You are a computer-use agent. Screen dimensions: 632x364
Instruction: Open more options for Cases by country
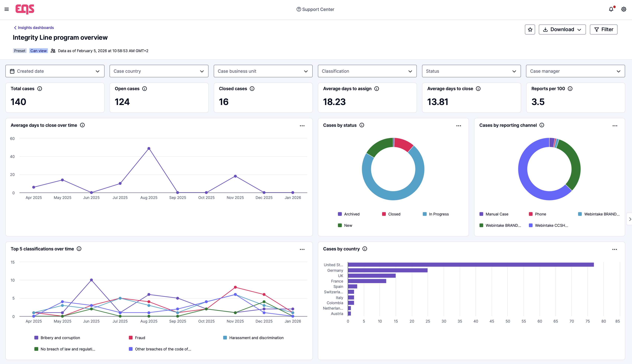pos(615,249)
